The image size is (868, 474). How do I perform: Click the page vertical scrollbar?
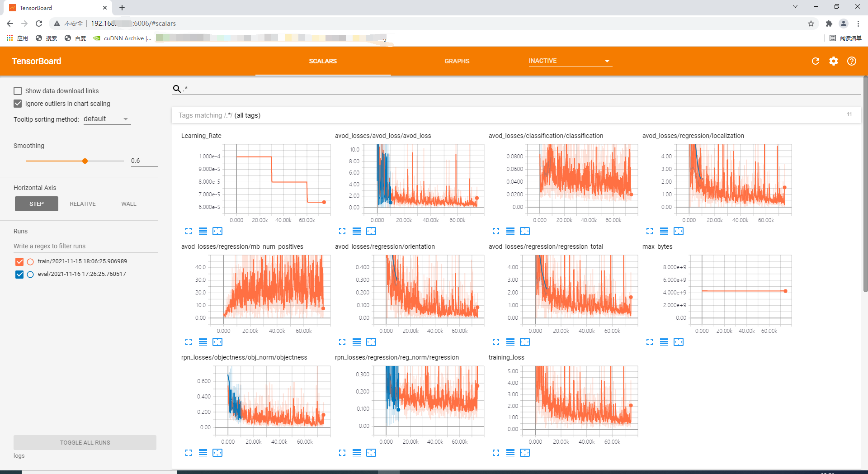865,183
